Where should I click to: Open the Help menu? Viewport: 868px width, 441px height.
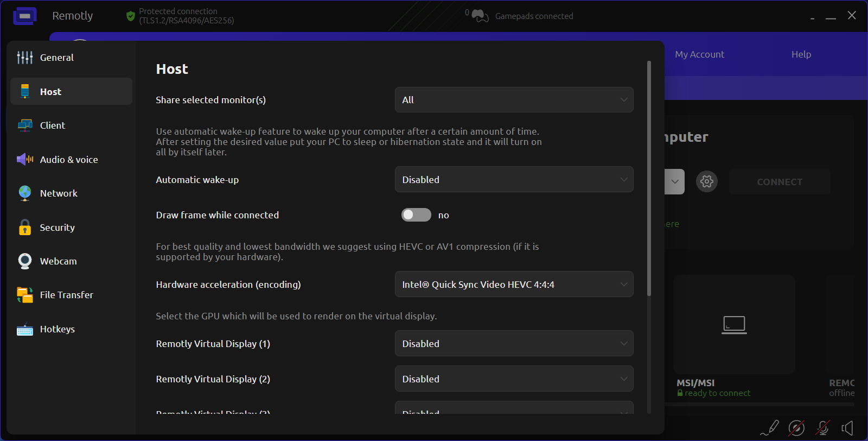tap(801, 54)
